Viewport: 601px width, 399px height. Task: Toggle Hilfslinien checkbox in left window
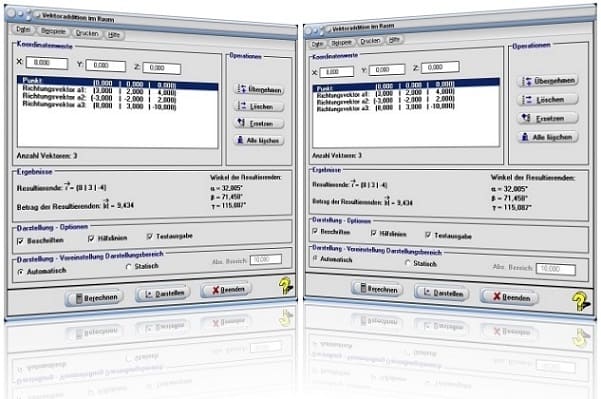pyautogui.click(x=91, y=238)
